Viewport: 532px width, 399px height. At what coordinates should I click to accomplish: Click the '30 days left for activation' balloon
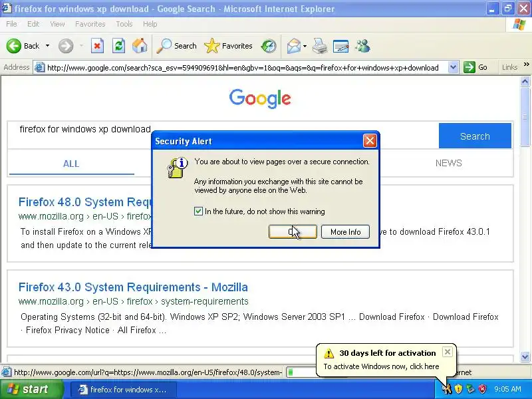pyautogui.click(x=386, y=360)
